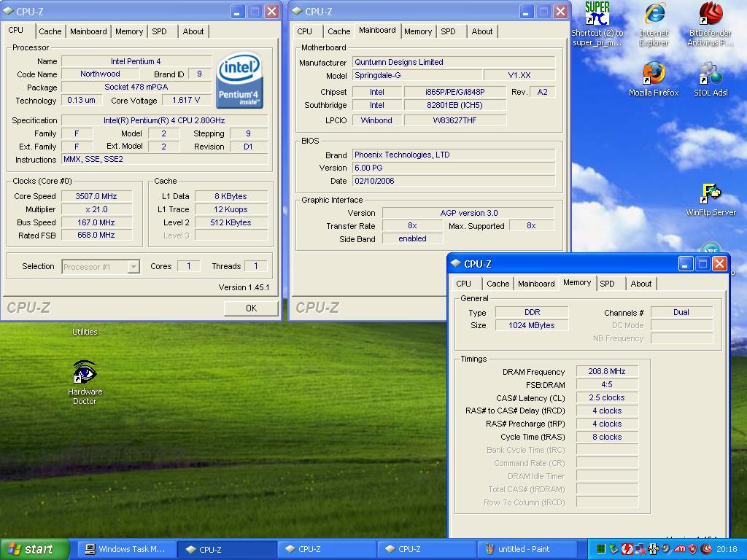The height and width of the screenshot is (560, 747).
Task: Open Mainboard tab in the Memory CPU-Z window
Action: pyautogui.click(x=536, y=284)
